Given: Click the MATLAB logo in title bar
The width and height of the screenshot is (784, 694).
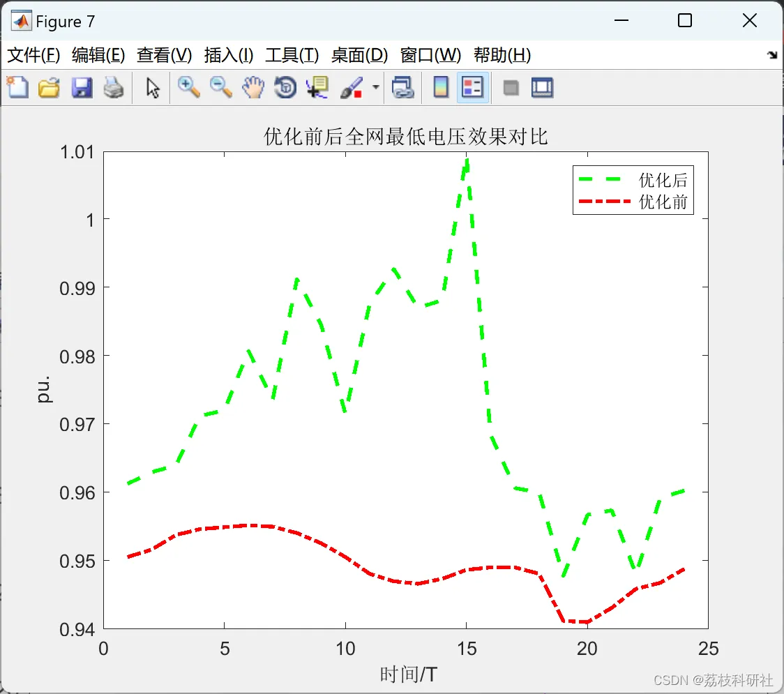Looking at the screenshot, I should pyautogui.click(x=22, y=21).
